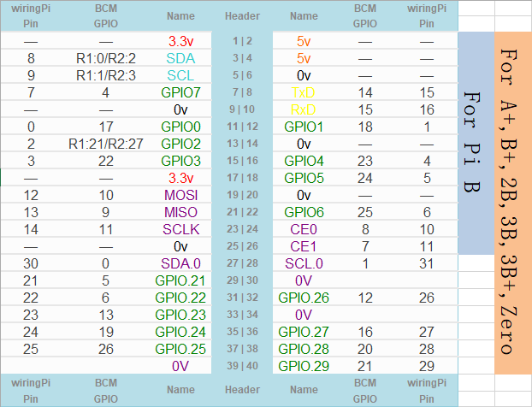The width and height of the screenshot is (532, 407).
Task: Click BCM value 18 in GPIO1 row
Action: click(x=365, y=127)
